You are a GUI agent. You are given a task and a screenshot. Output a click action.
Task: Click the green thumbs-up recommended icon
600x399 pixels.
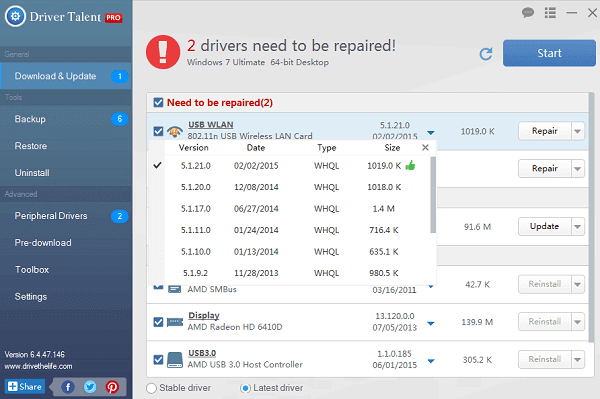[410, 165]
